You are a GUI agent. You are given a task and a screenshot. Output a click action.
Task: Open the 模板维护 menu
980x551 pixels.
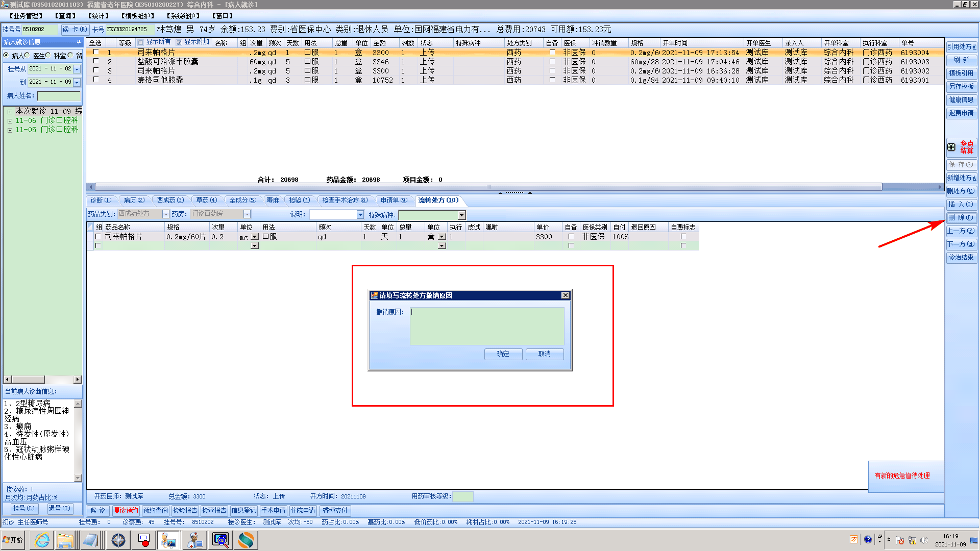pos(138,16)
